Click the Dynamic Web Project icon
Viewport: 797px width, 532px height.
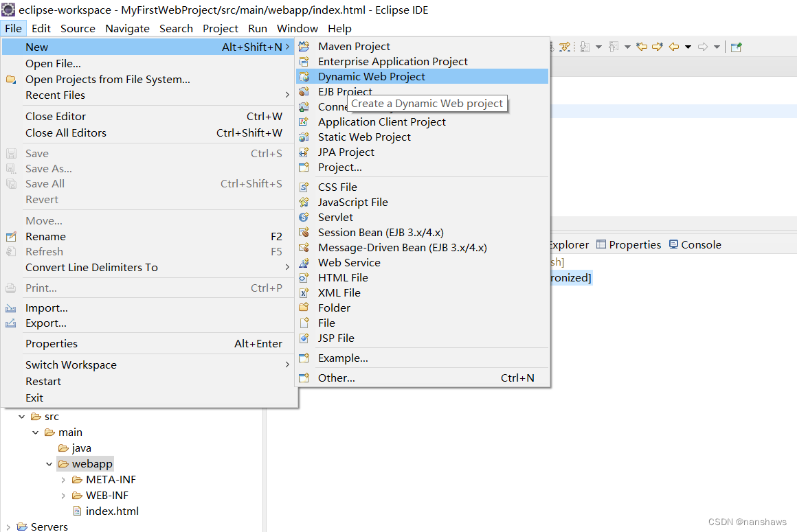click(304, 77)
